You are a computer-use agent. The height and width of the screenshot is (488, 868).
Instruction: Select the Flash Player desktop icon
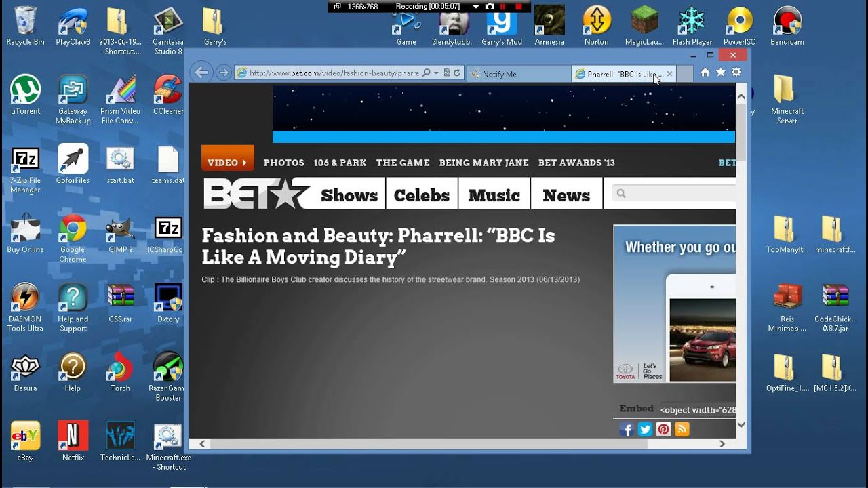(692, 26)
